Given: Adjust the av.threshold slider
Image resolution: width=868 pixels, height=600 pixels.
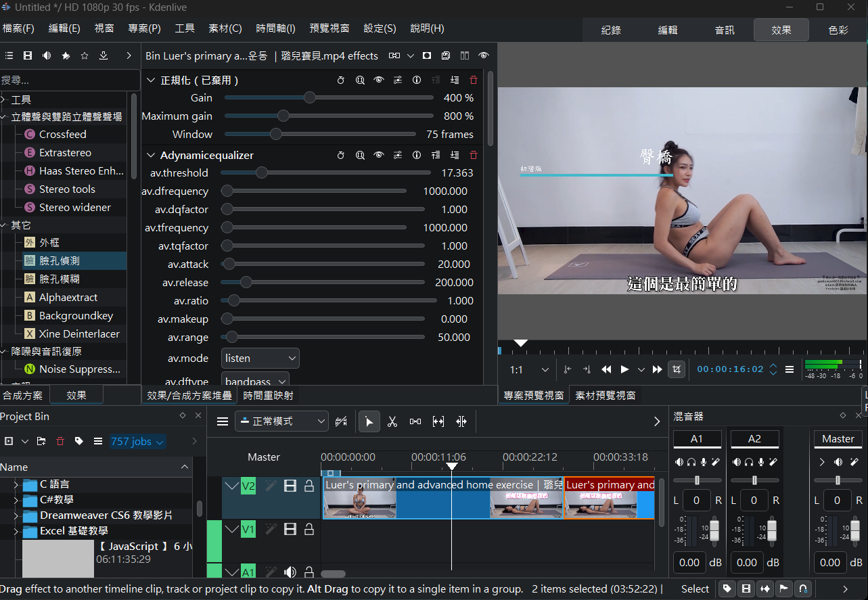Looking at the screenshot, I should click(325, 173).
